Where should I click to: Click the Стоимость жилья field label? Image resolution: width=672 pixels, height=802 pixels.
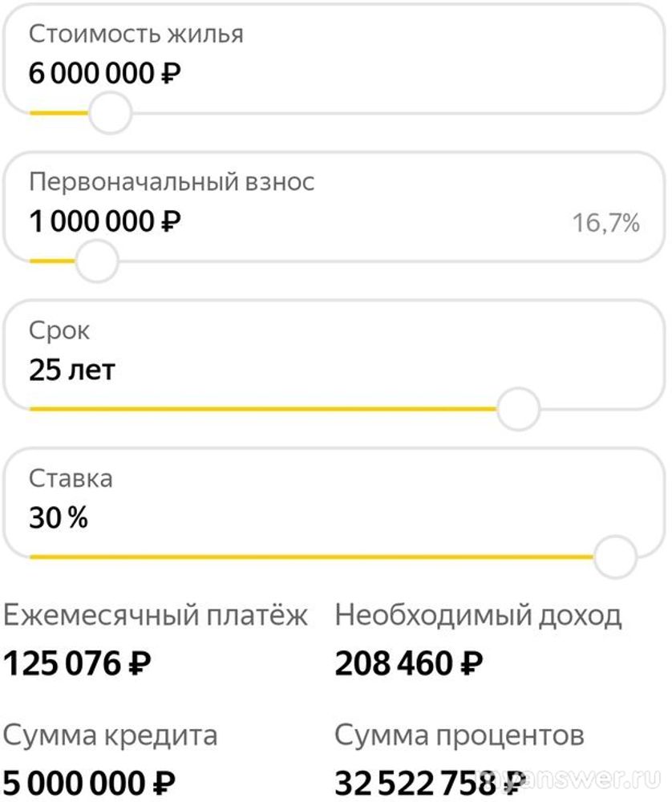pos(136,34)
